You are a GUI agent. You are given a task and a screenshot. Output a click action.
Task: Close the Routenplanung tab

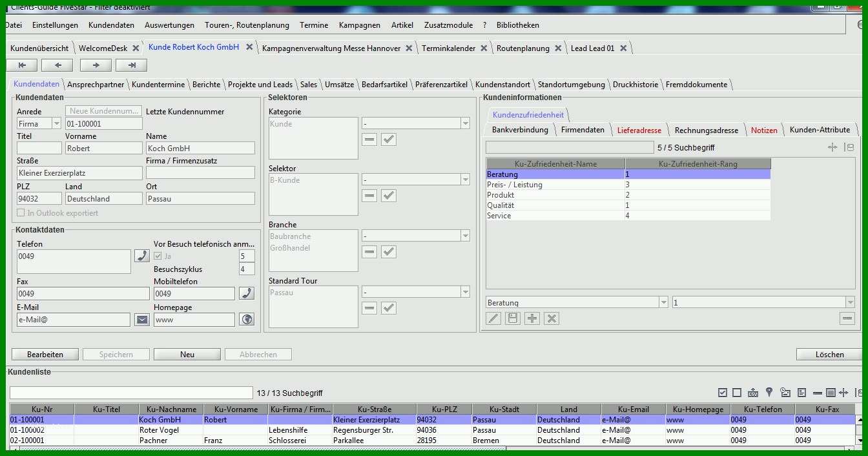point(558,48)
